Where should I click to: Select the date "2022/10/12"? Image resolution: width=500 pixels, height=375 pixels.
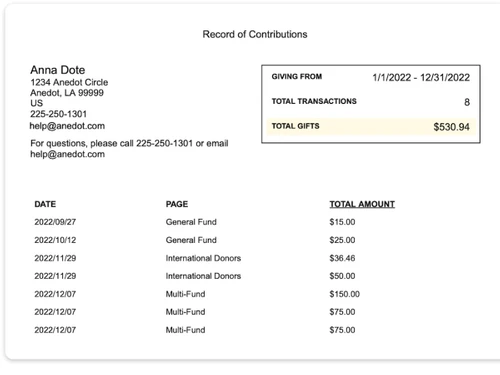point(55,240)
